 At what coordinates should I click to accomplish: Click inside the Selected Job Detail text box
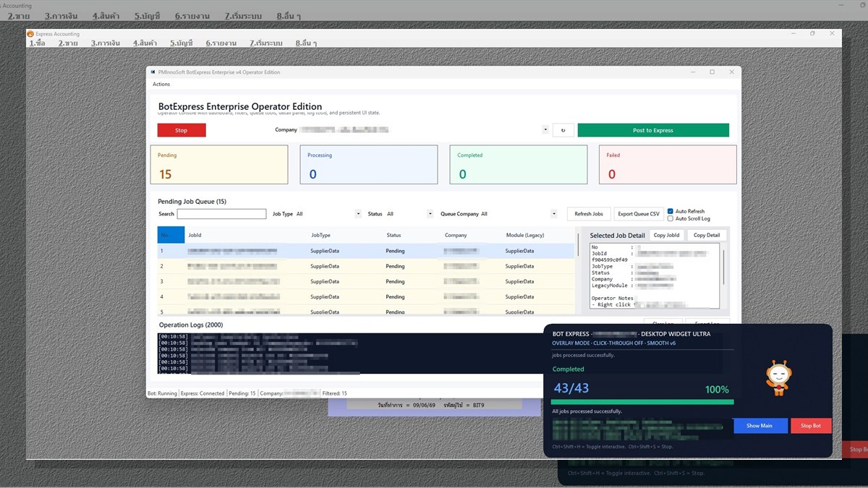point(655,275)
